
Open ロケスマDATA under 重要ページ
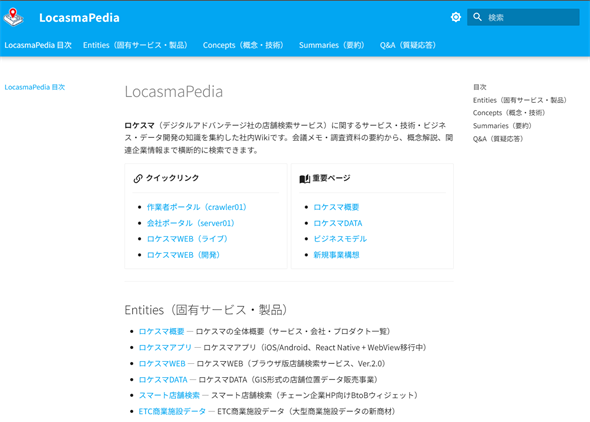pyautogui.click(x=338, y=223)
